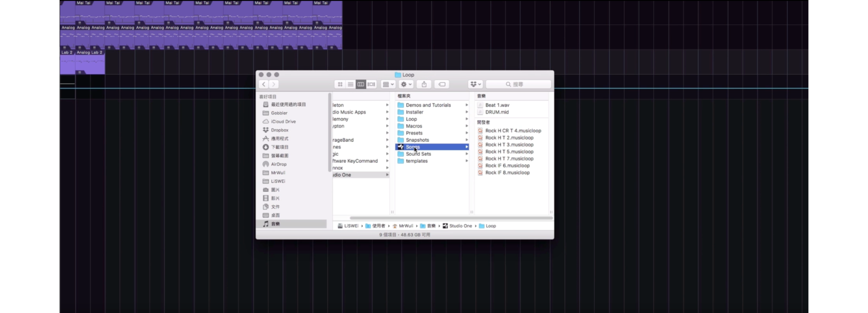868x313 pixels.
Task: Click the Finder forward navigation arrow
Action: 274,84
